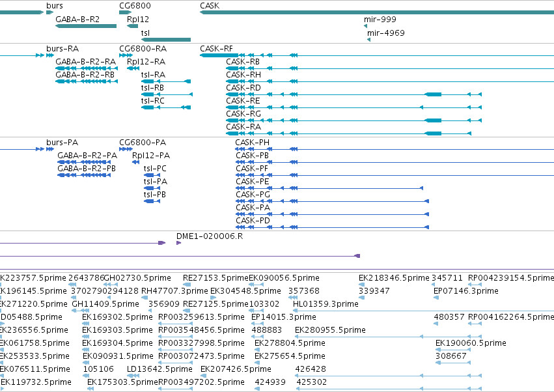Select the 357368 EST label
The height and width of the screenshot is (392, 554).
pyautogui.click(x=304, y=291)
